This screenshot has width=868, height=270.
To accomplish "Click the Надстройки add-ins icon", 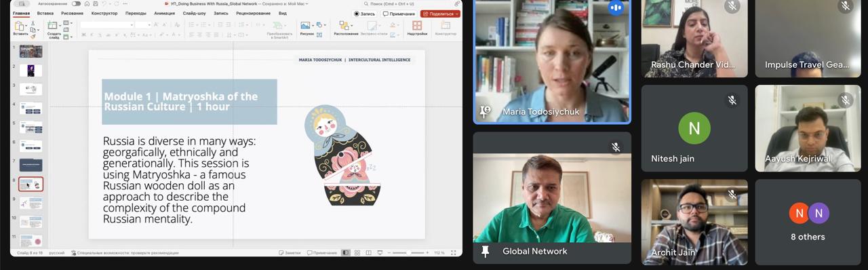I will click(x=417, y=26).
